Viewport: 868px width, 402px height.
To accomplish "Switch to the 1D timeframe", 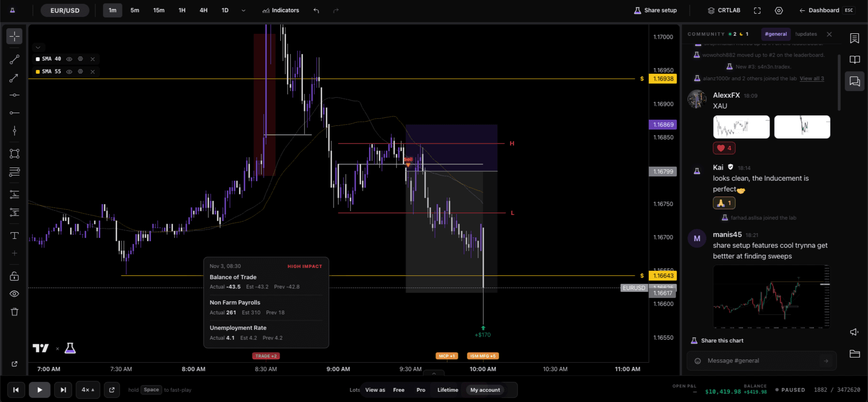I will [x=225, y=10].
